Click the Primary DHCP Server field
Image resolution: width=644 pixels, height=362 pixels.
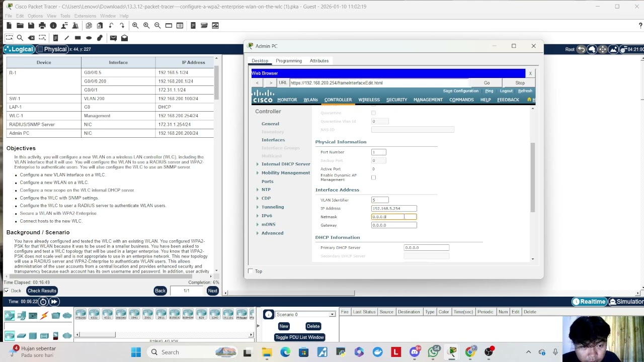[426, 247]
